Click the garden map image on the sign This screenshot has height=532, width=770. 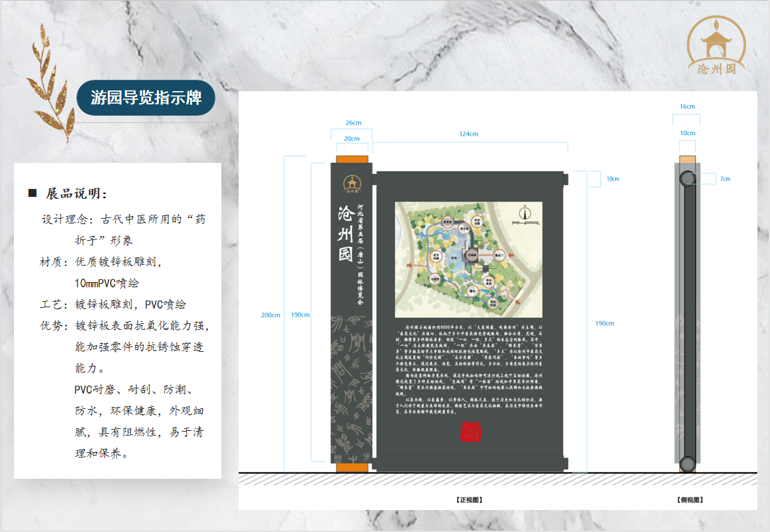[x=468, y=259]
